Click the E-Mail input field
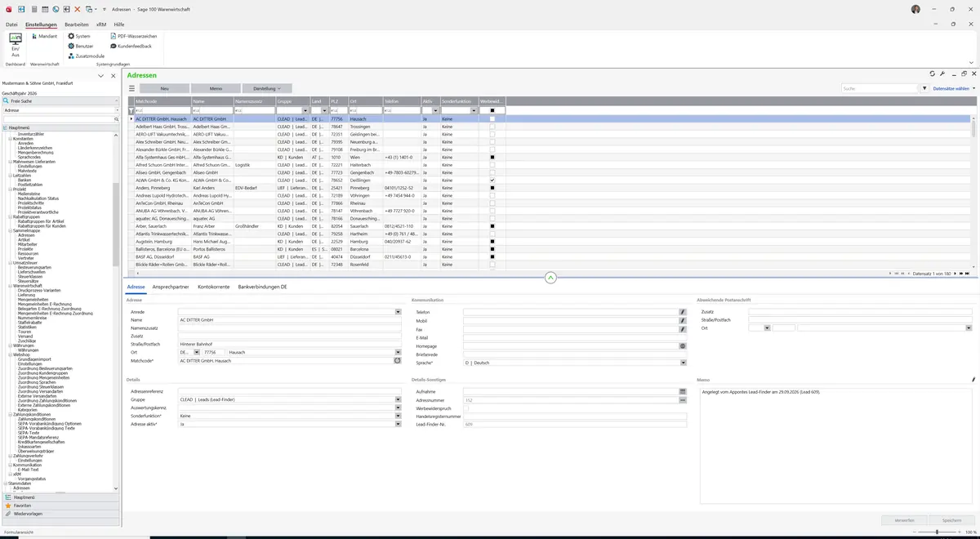Image resolution: width=980 pixels, height=539 pixels. click(x=574, y=337)
